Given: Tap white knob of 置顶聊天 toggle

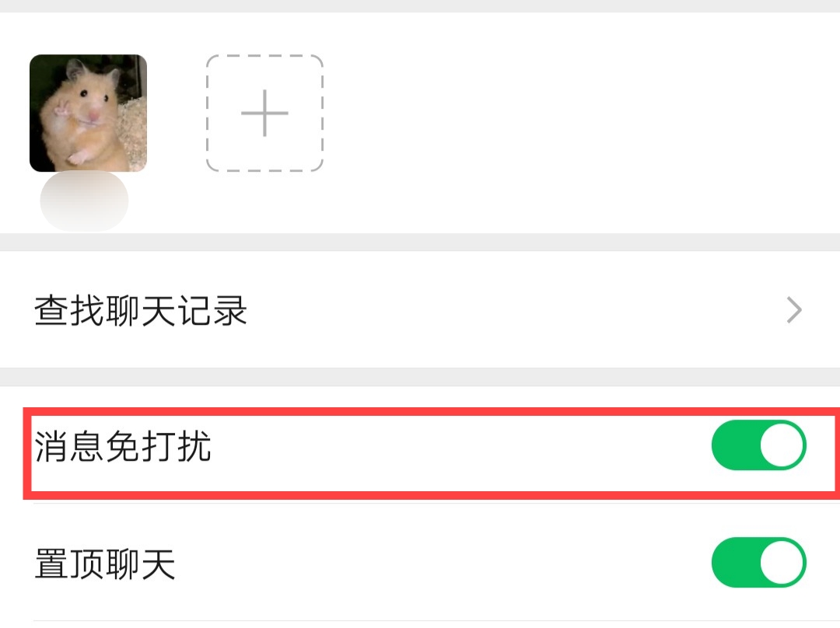Looking at the screenshot, I should [x=782, y=563].
